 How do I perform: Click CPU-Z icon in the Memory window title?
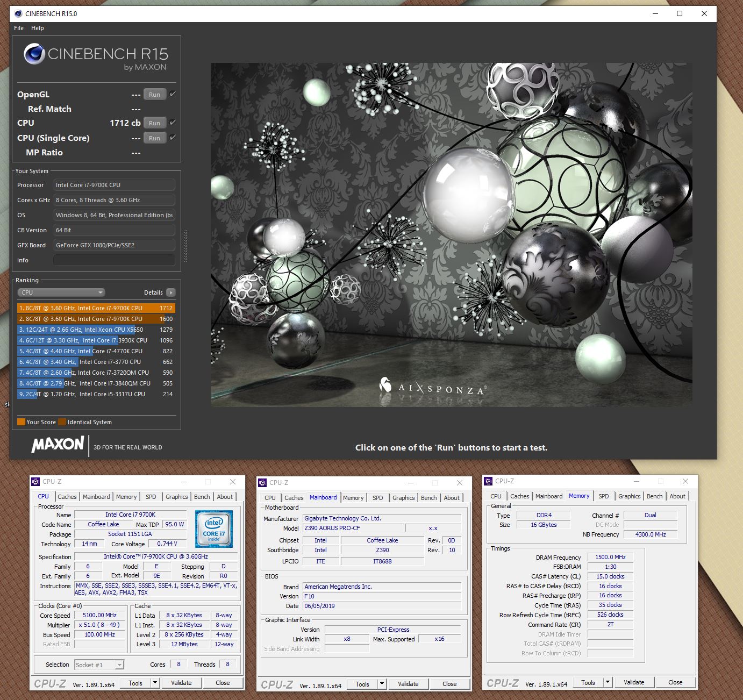(489, 481)
